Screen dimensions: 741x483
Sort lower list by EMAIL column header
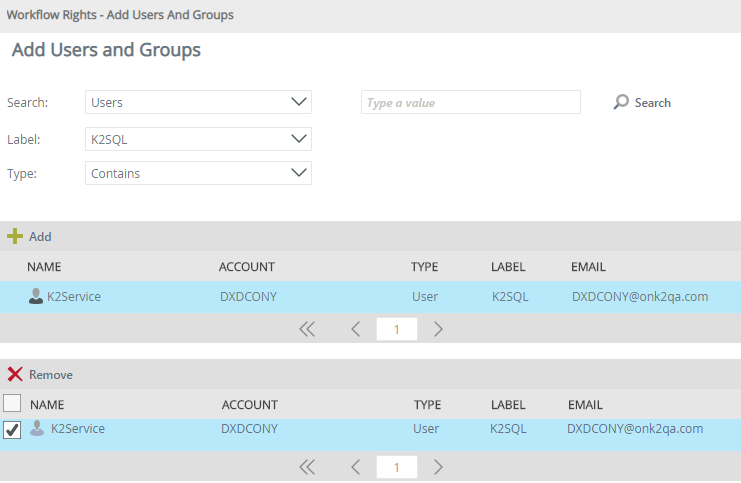[x=585, y=405]
